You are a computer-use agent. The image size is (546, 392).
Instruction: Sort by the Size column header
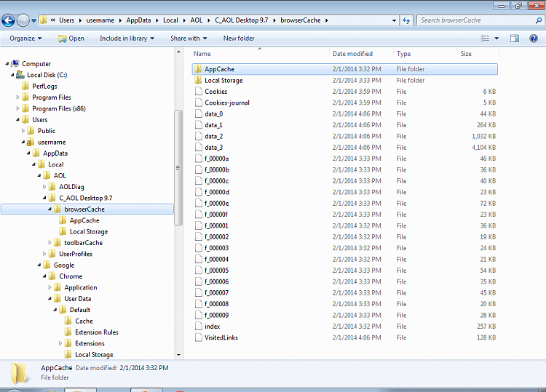pos(478,54)
